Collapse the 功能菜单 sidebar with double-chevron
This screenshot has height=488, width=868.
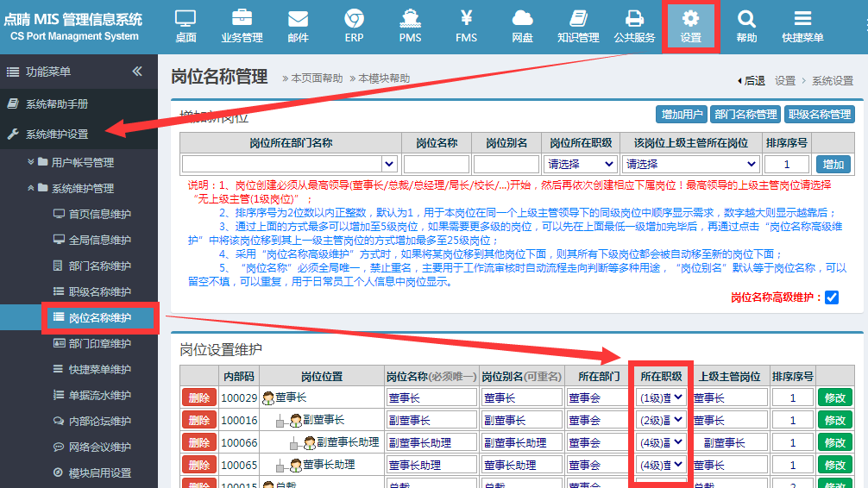[x=137, y=72]
